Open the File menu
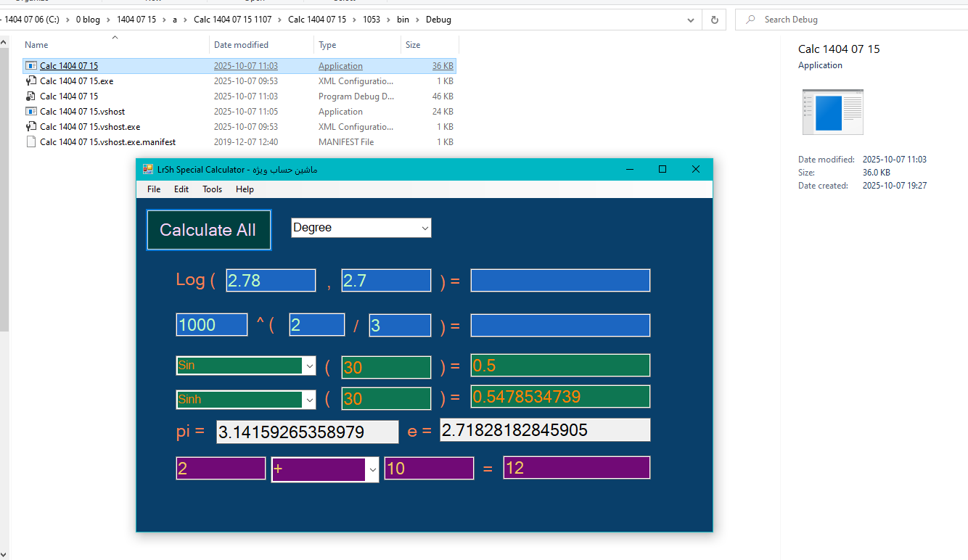Image resolution: width=968 pixels, height=560 pixels. coord(154,189)
